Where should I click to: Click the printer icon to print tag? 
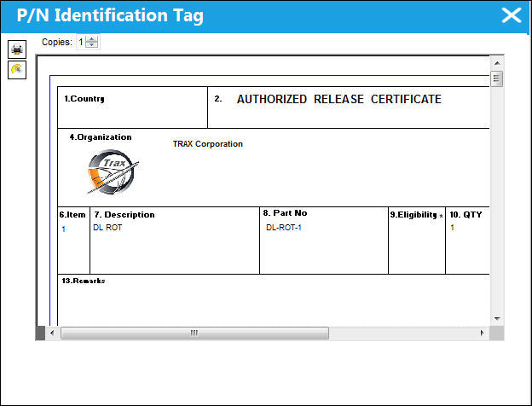[x=17, y=49]
